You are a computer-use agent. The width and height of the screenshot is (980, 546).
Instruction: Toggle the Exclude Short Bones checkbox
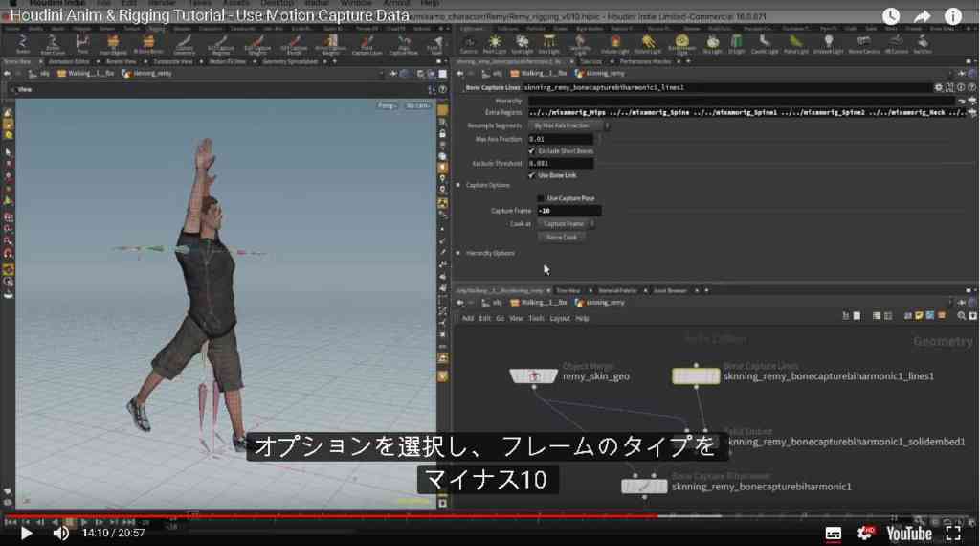pyautogui.click(x=532, y=151)
